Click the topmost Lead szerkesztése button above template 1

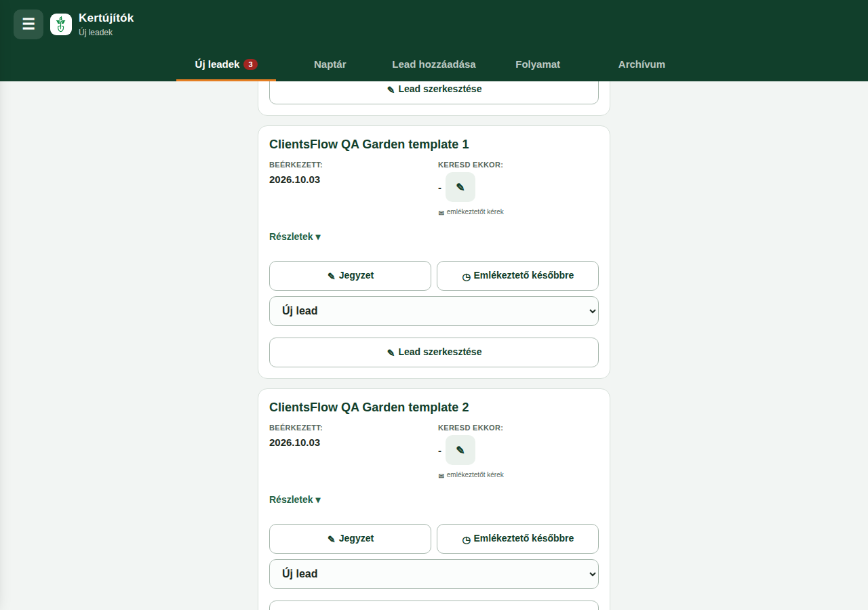[434, 92]
